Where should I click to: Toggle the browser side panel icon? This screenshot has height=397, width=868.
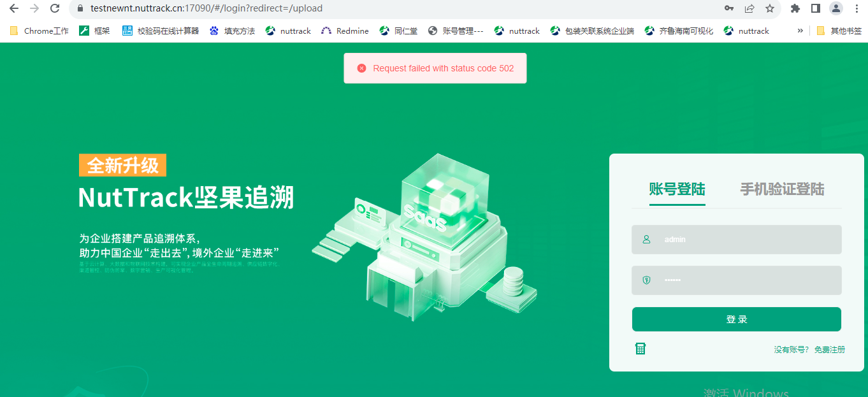coord(815,8)
